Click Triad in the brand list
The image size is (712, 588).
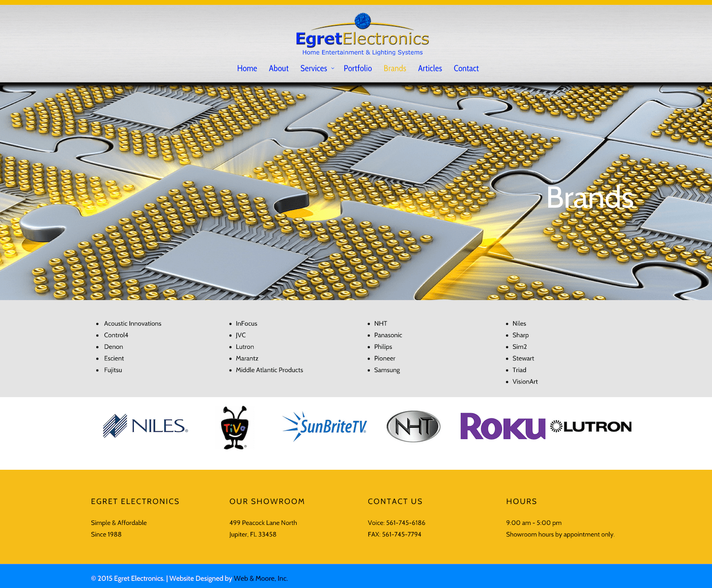519,370
